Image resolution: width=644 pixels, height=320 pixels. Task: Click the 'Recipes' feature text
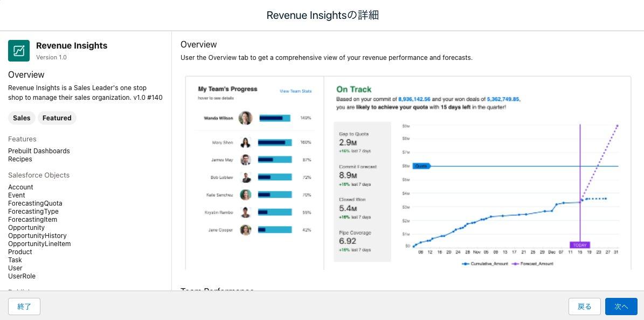coord(20,159)
